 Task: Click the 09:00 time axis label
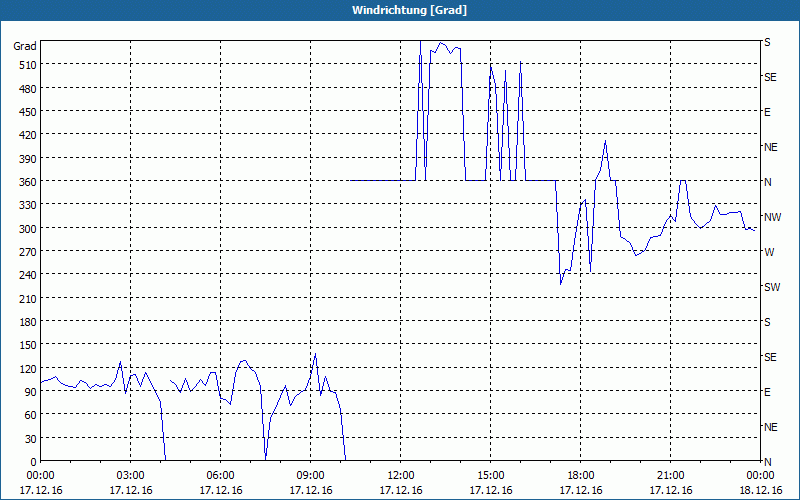(x=311, y=476)
